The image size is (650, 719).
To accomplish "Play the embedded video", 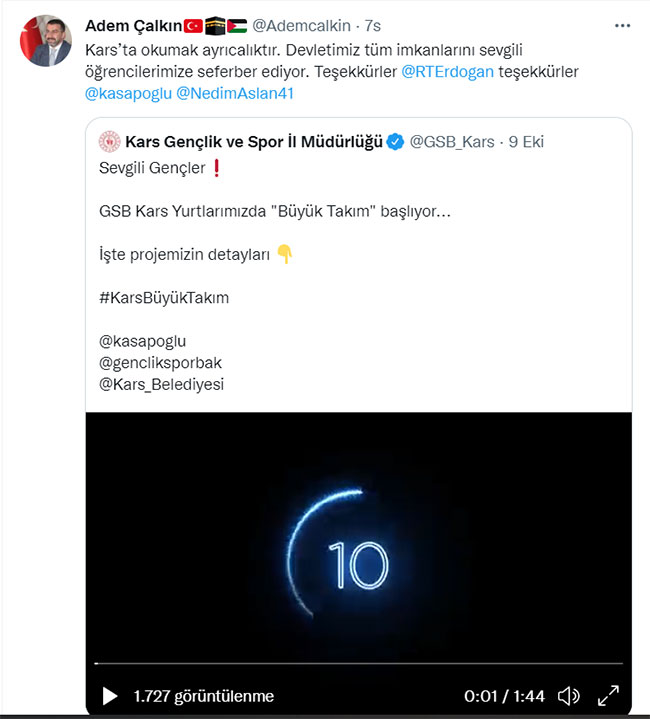I will pos(110,696).
